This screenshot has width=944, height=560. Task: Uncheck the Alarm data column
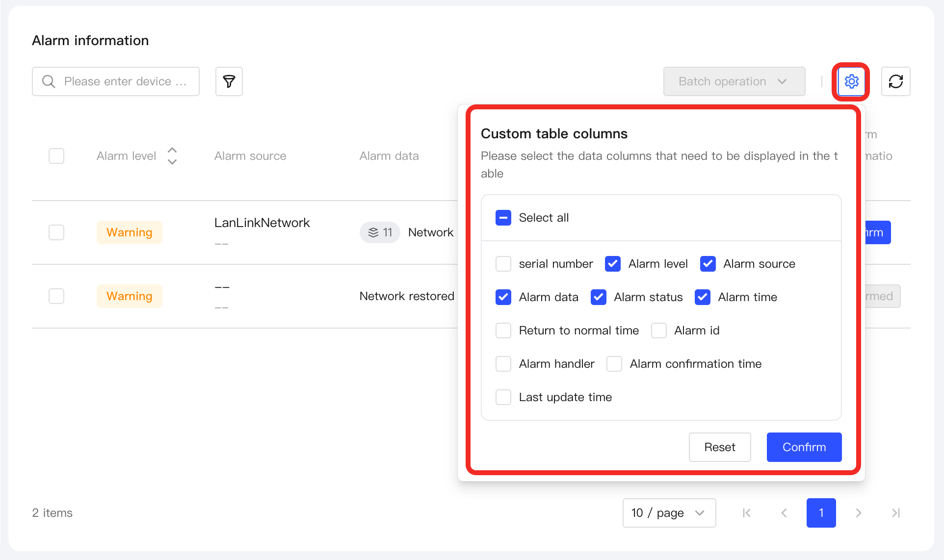[x=503, y=297]
